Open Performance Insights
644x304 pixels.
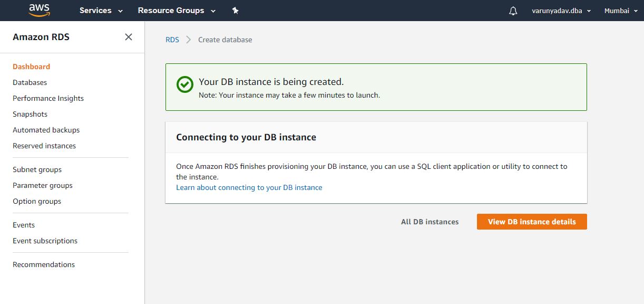pyautogui.click(x=48, y=98)
